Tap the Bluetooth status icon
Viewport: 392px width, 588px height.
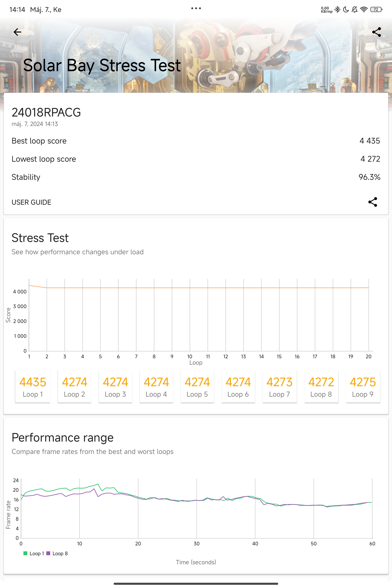(x=337, y=9)
